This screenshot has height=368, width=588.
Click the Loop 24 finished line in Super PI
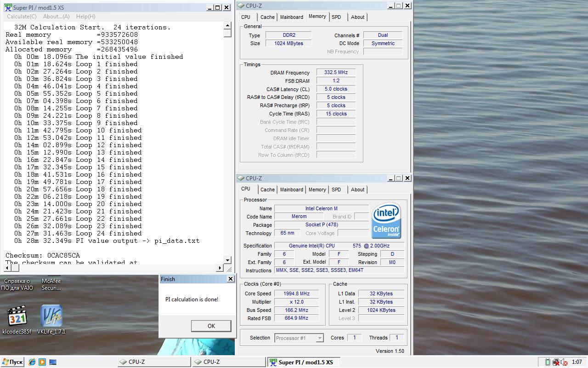click(x=78, y=233)
